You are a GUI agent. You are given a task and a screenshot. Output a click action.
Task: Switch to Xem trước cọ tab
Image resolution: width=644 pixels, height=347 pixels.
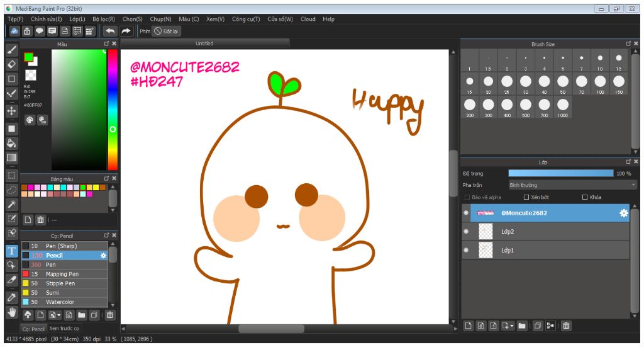point(64,329)
